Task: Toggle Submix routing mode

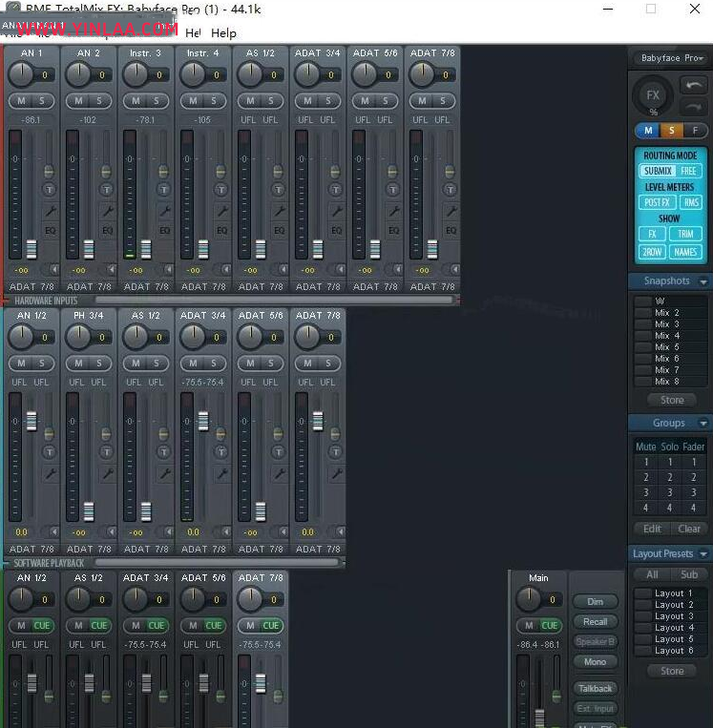Action: 658,171
